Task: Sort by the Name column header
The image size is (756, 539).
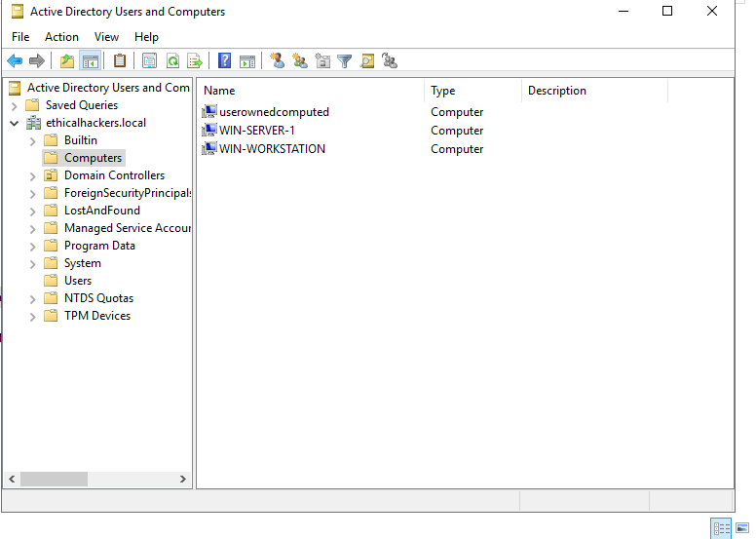Action: (311, 91)
